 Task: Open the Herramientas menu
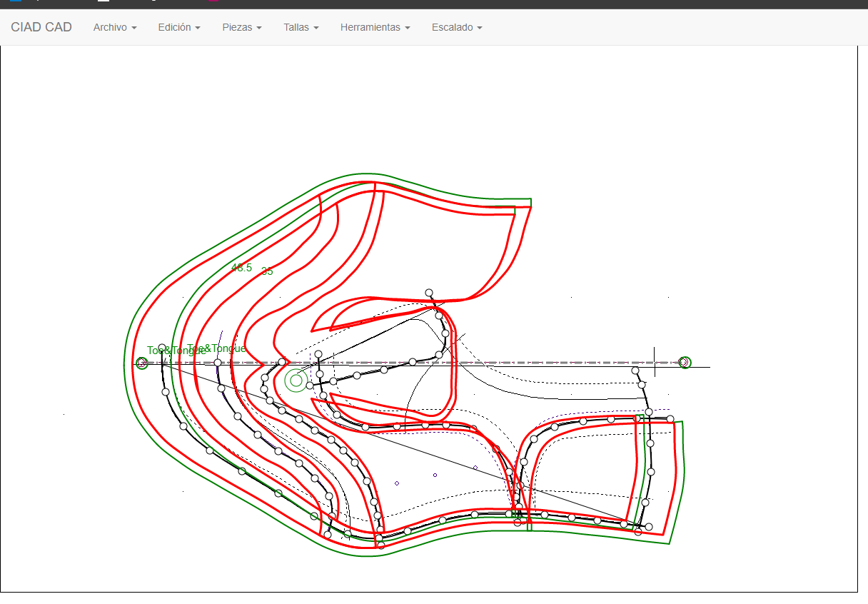(375, 27)
